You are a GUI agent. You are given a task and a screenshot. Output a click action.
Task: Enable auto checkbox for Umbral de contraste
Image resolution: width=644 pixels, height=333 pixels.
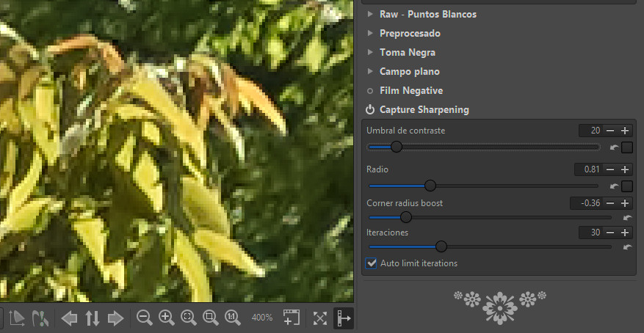627,147
